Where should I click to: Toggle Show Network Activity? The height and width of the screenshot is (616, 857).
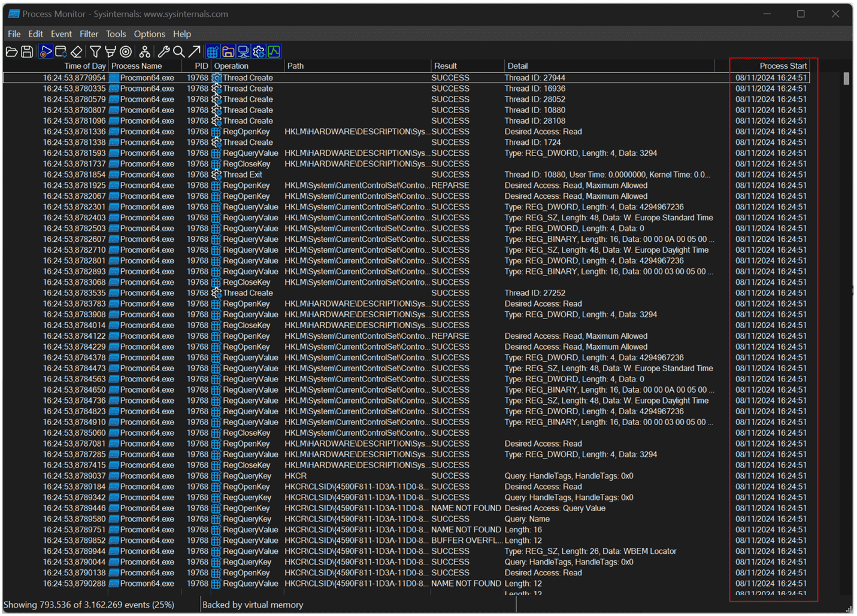(x=243, y=52)
